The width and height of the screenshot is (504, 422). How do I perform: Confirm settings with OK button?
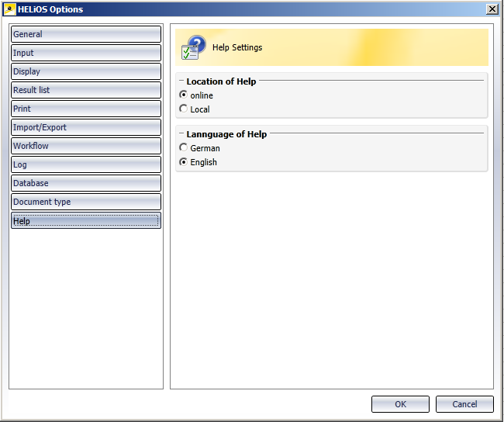400,404
